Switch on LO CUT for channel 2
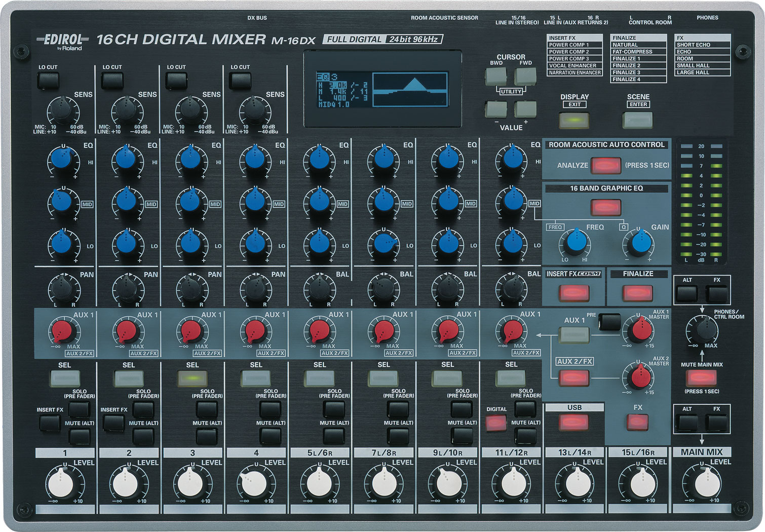This screenshot has height=532, width=765. [112, 81]
